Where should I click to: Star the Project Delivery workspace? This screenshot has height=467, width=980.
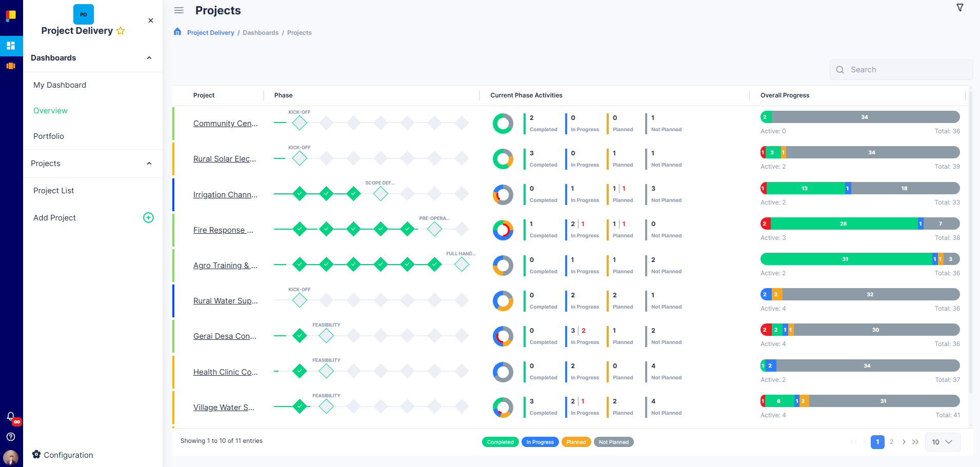(x=121, y=31)
